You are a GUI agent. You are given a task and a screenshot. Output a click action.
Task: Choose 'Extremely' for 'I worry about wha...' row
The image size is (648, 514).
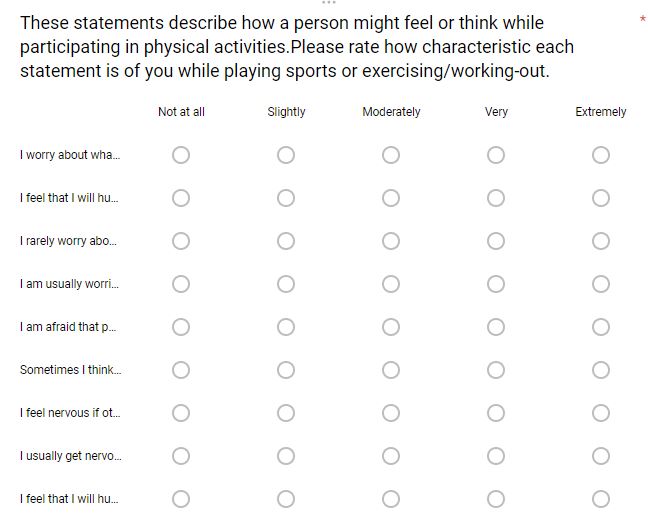601,155
